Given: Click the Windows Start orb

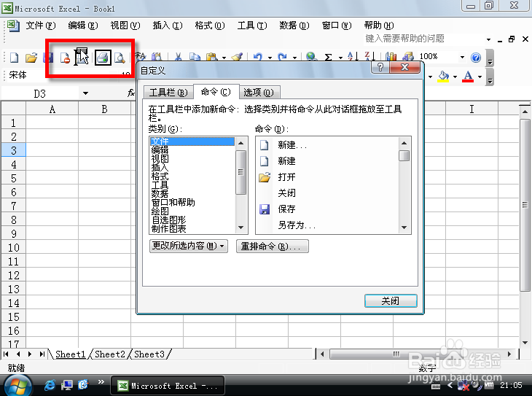Looking at the screenshot, I should click(17, 386).
